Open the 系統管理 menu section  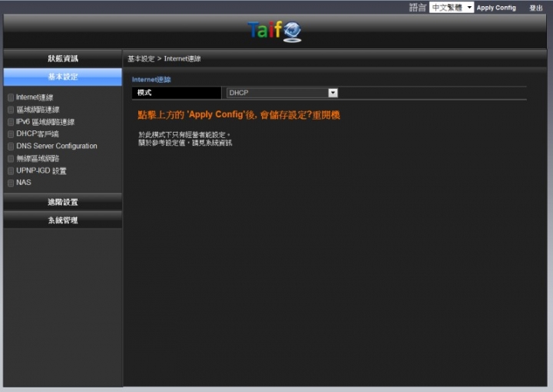click(x=63, y=220)
